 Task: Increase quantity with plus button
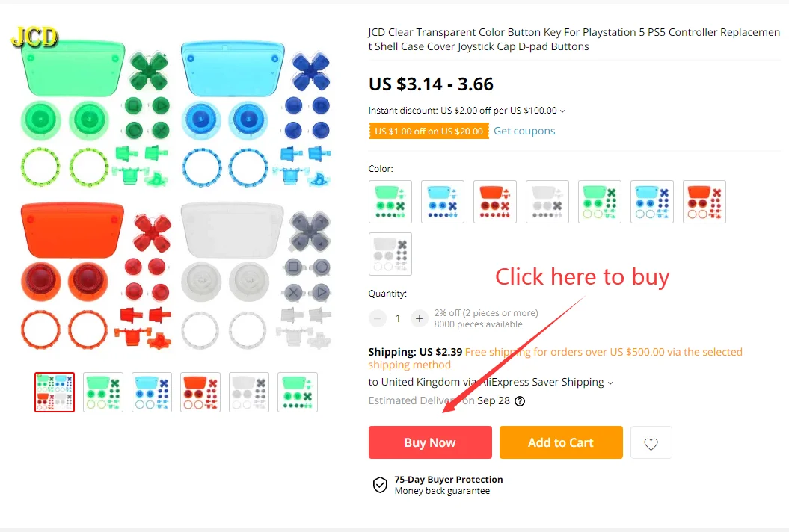[419, 318]
